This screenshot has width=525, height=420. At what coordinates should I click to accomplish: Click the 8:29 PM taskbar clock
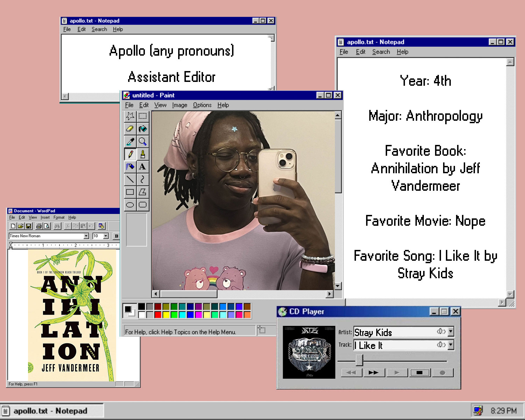coord(503,411)
